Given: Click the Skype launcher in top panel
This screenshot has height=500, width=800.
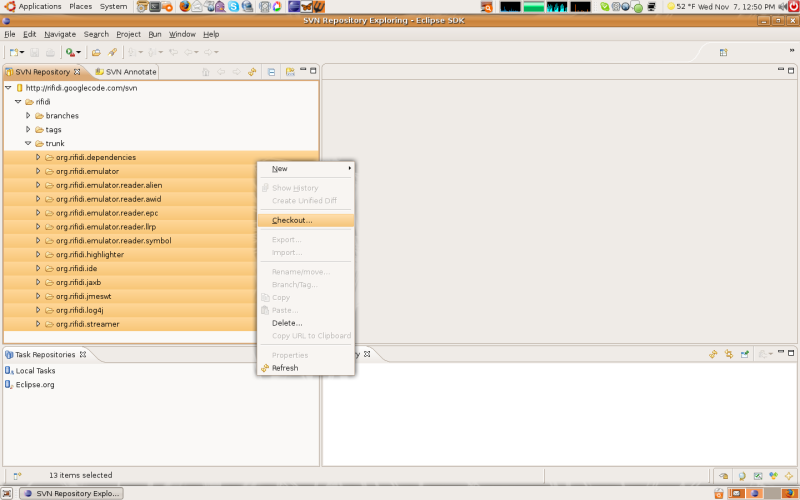Looking at the screenshot, I should [234, 7].
